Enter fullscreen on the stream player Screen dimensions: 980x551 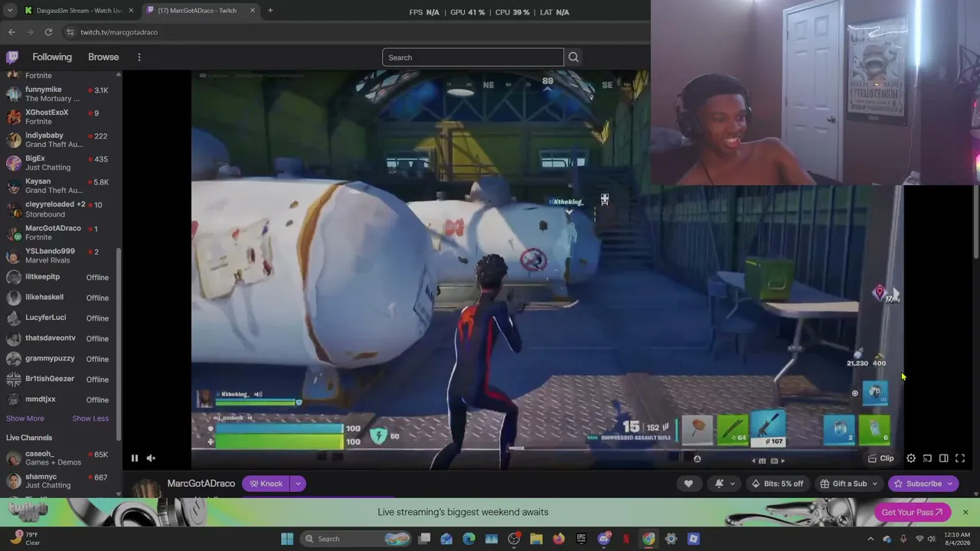[x=960, y=458]
